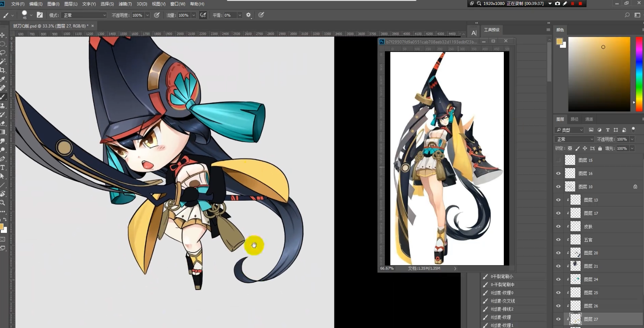Toggle pressure for size icon
This screenshot has width=644, height=328.
[x=261, y=15]
